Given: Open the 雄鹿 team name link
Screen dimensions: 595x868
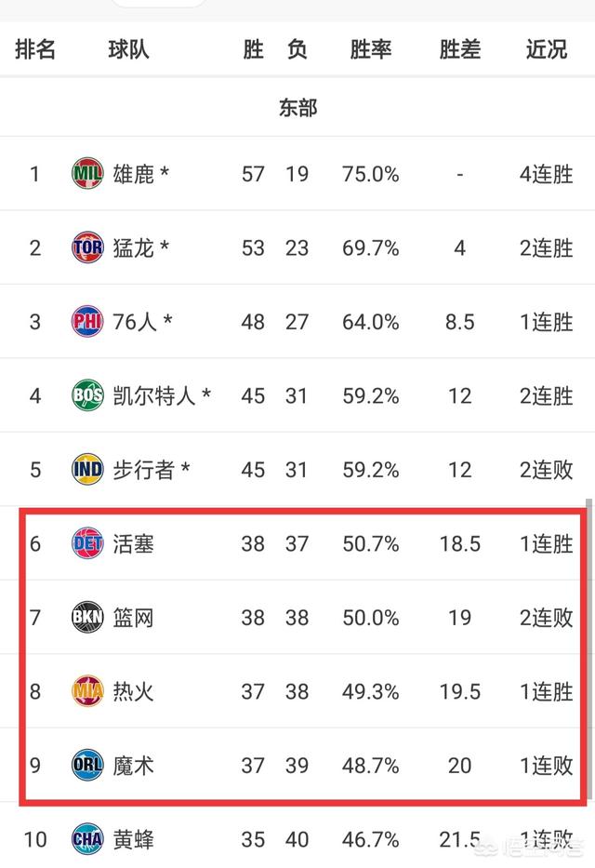Looking at the screenshot, I should coord(133,174).
